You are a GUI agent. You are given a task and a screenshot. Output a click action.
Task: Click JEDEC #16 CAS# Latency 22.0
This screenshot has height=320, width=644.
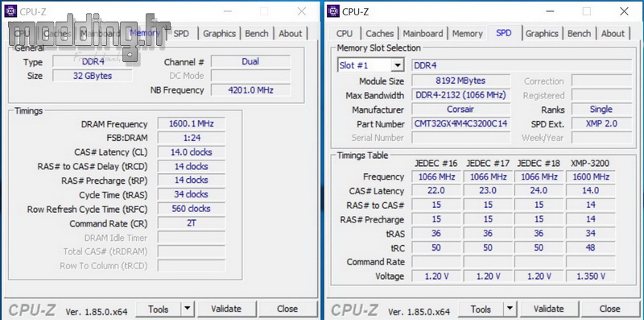tap(436, 191)
